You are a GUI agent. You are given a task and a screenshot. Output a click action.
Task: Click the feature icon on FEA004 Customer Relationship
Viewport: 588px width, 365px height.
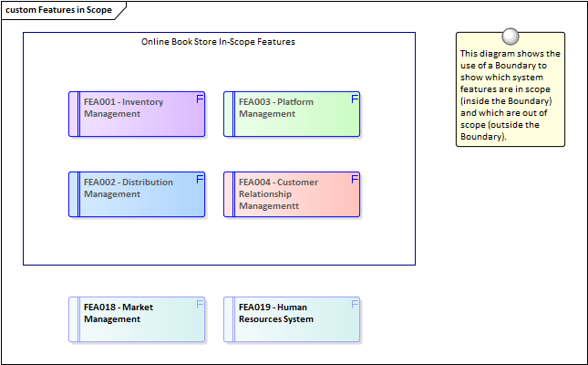(x=354, y=179)
